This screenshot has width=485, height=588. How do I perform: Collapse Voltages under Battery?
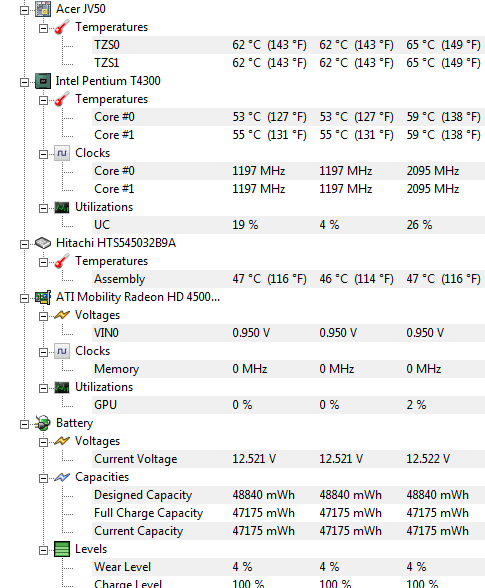click(44, 442)
